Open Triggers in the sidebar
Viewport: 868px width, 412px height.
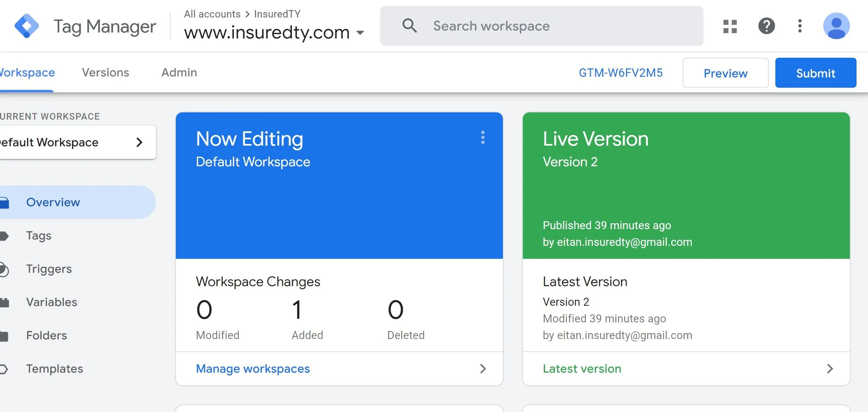pyautogui.click(x=49, y=269)
